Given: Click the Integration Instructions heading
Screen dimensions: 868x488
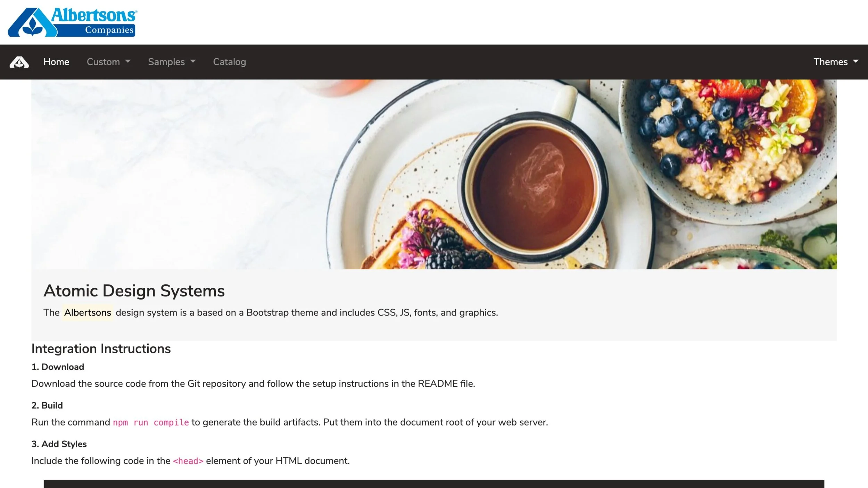Looking at the screenshot, I should click(x=101, y=348).
